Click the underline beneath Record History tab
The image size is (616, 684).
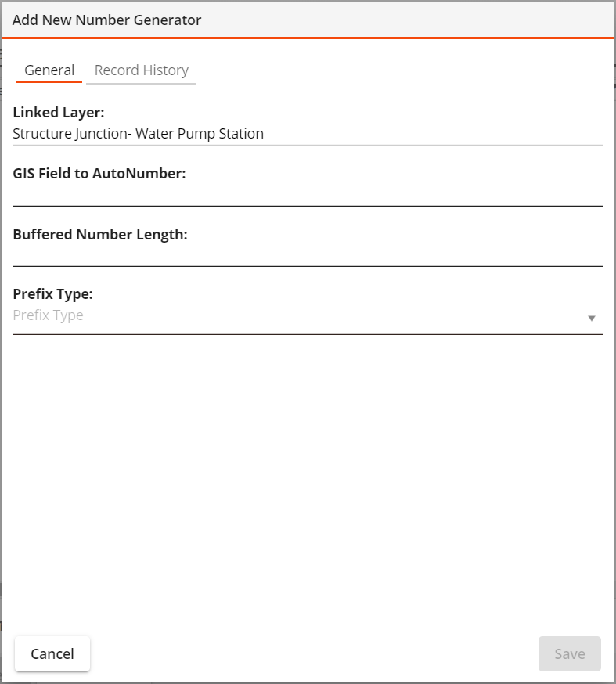coord(142,84)
